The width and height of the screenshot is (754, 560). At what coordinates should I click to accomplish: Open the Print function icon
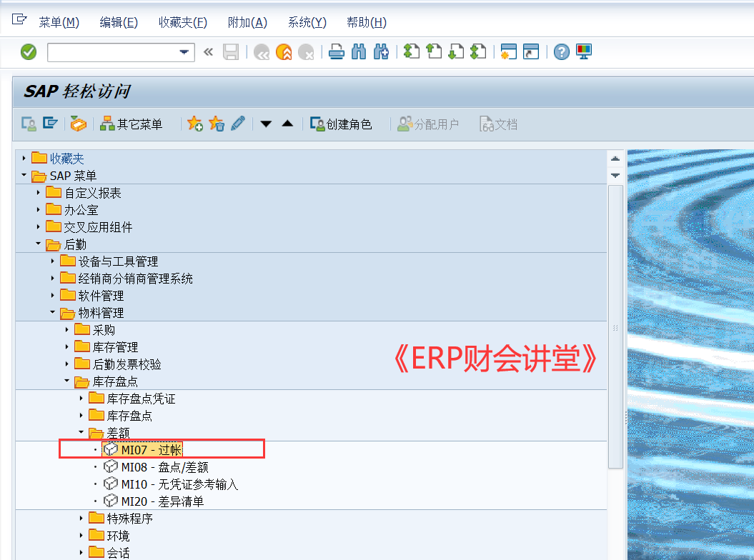pos(336,51)
